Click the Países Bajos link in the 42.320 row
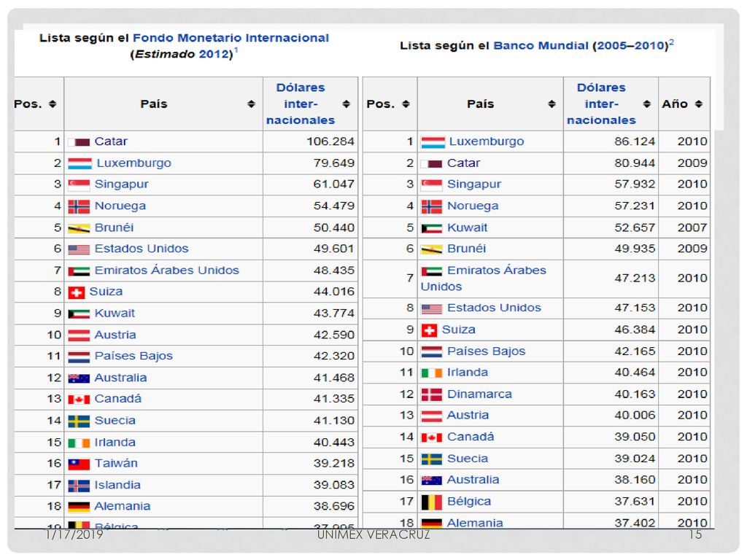The width and height of the screenshot is (747, 560). [x=133, y=356]
